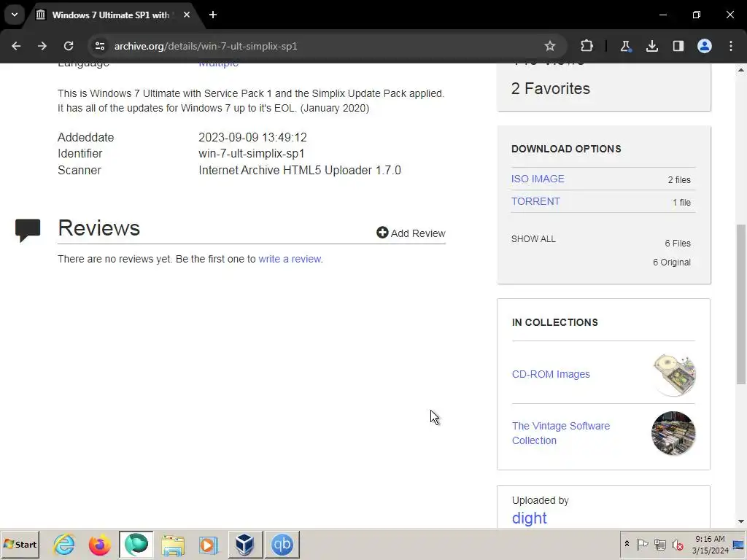Toggle the browser side panel
This screenshot has height=560, width=747.
click(x=678, y=46)
